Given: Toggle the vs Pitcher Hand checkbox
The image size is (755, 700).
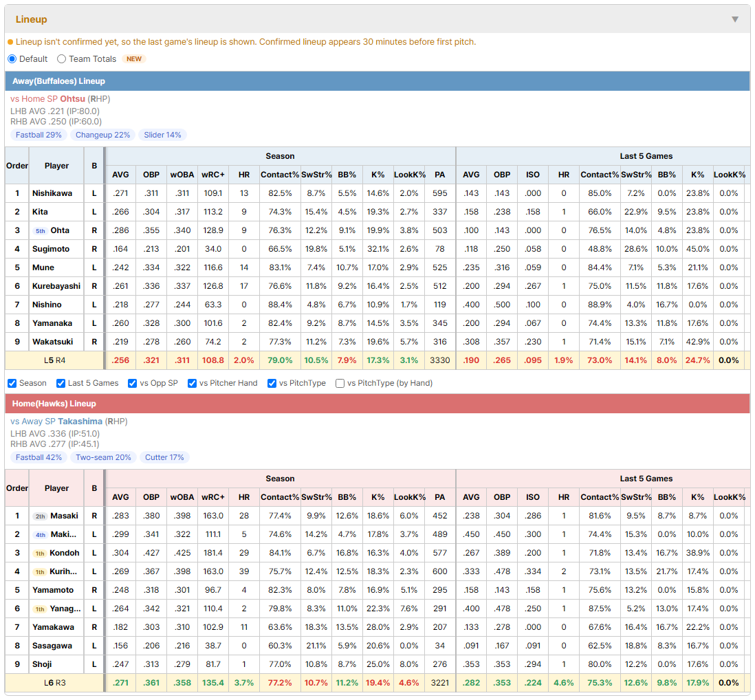Looking at the screenshot, I should [192, 383].
